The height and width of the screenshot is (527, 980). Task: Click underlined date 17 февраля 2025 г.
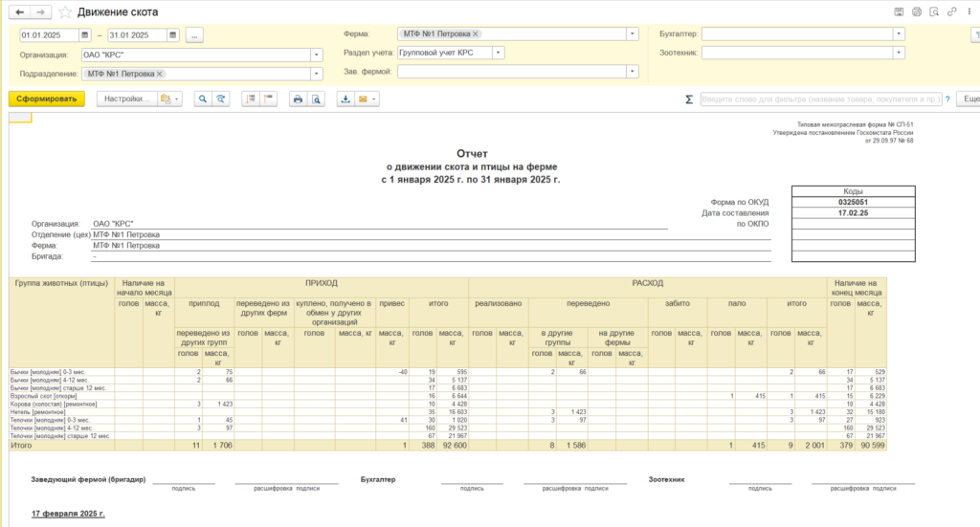coord(68,514)
